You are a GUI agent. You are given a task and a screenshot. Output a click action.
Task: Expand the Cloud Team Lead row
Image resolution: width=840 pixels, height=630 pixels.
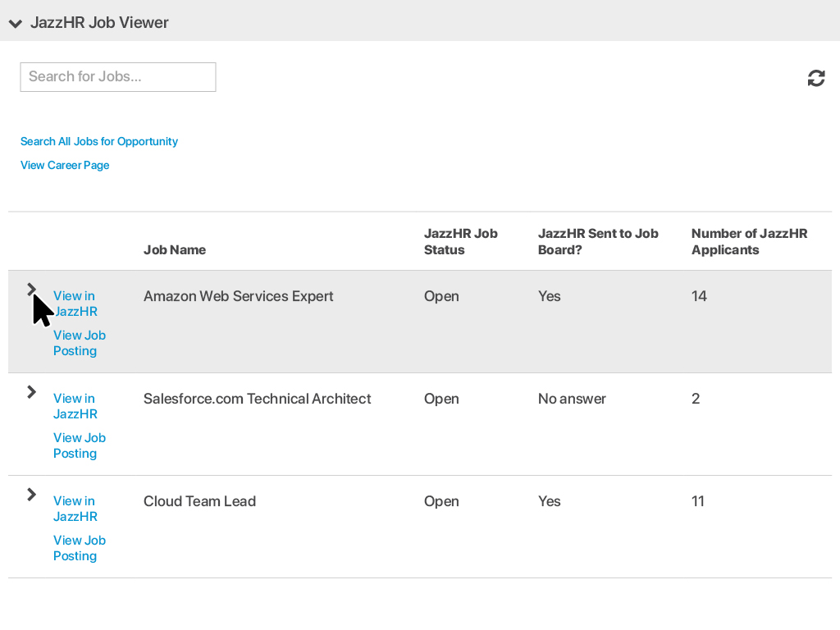(31, 495)
